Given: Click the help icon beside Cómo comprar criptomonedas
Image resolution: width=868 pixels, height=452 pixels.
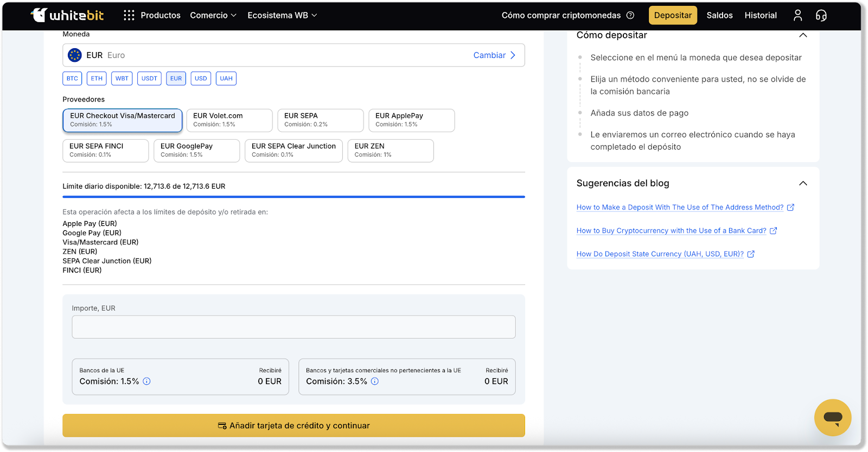Looking at the screenshot, I should pos(630,15).
